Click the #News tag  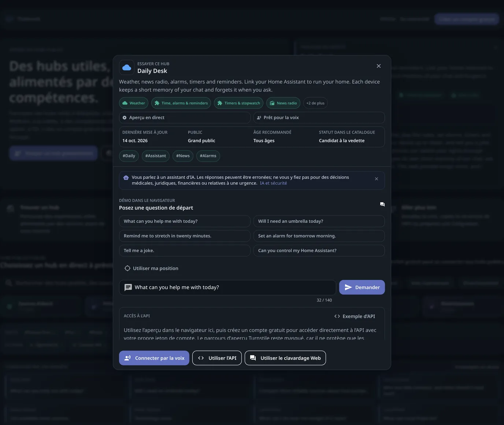pos(183,156)
